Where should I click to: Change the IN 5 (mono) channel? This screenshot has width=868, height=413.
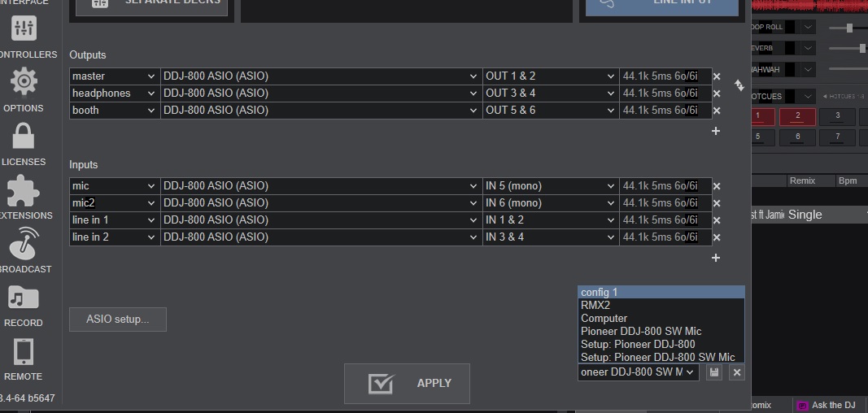(551, 186)
